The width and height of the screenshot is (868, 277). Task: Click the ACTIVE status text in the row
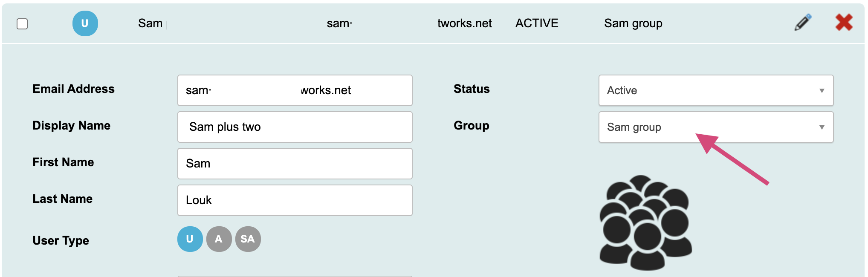(x=537, y=23)
